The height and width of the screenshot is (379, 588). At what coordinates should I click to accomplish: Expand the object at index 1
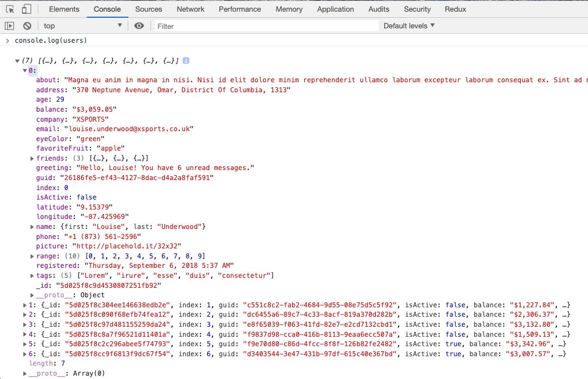coord(24,305)
